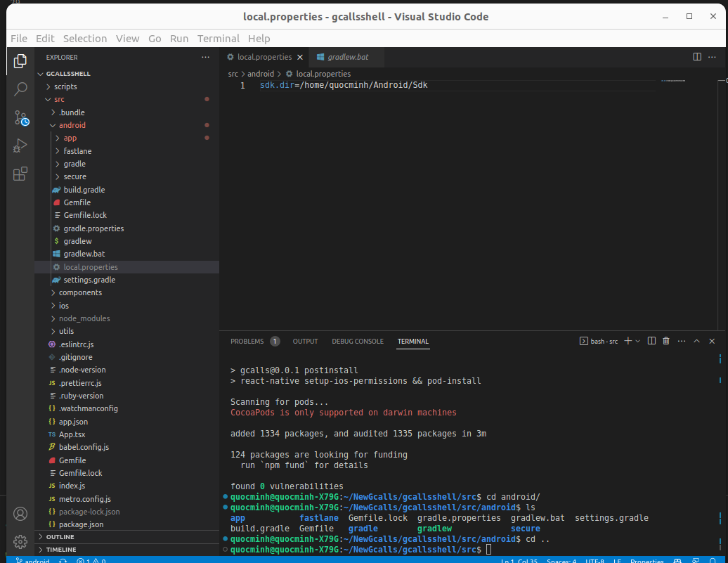The width and height of the screenshot is (728, 563).
Task: Open the Search view in activity bar
Action: tap(20, 89)
